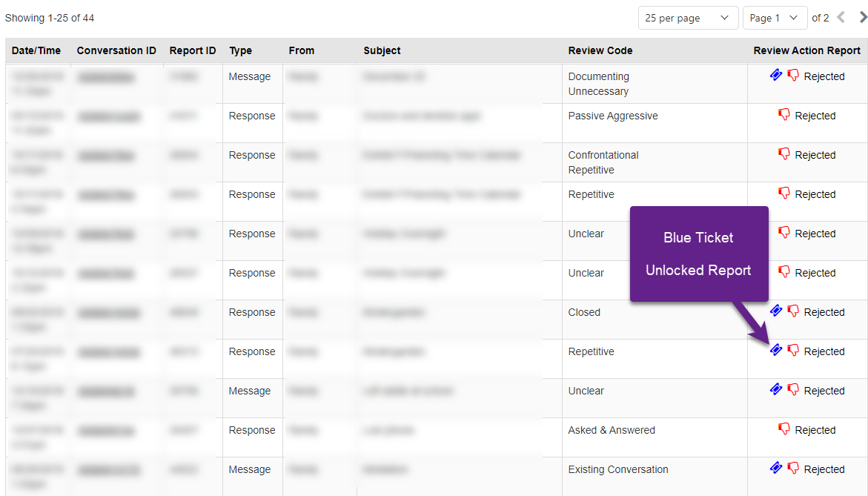Screen dimensions: 868x496
Task: Click the previous page arrow
Action: [x=842, y=18]
